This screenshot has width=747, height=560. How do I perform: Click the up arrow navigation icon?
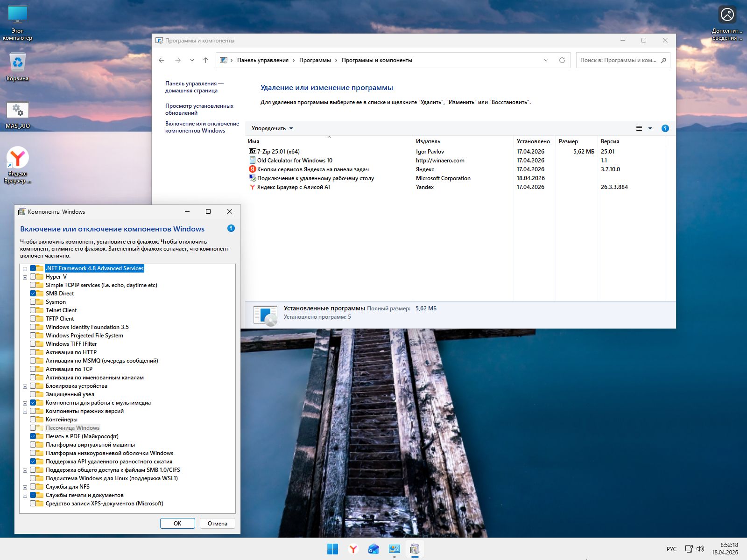click(205, 60)
